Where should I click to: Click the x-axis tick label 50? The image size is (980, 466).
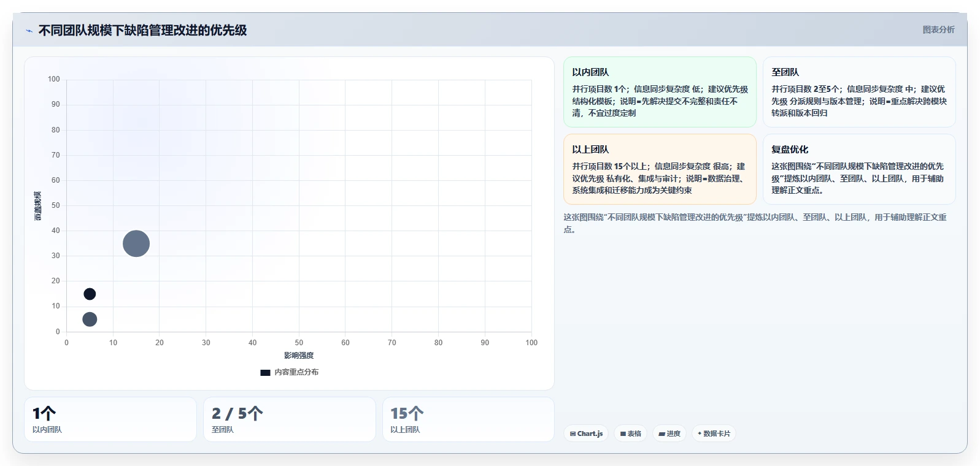tap(299, 343)
